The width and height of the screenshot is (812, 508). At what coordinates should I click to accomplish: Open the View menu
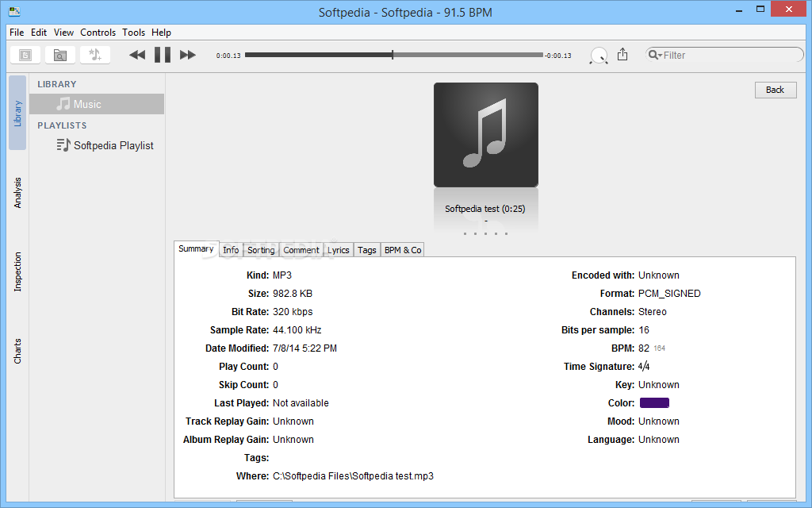(x=63, y=32)
